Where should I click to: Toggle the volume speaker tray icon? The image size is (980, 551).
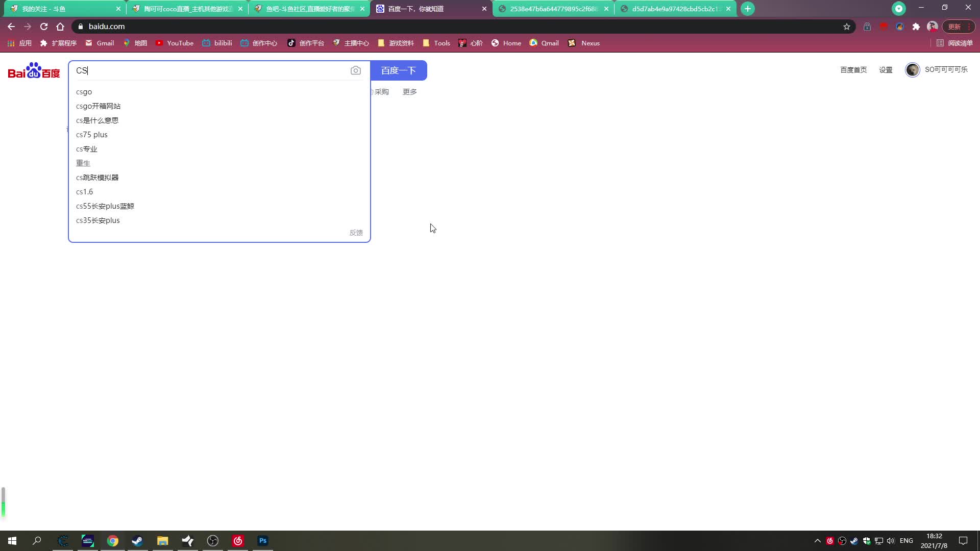tap(891, 541)
